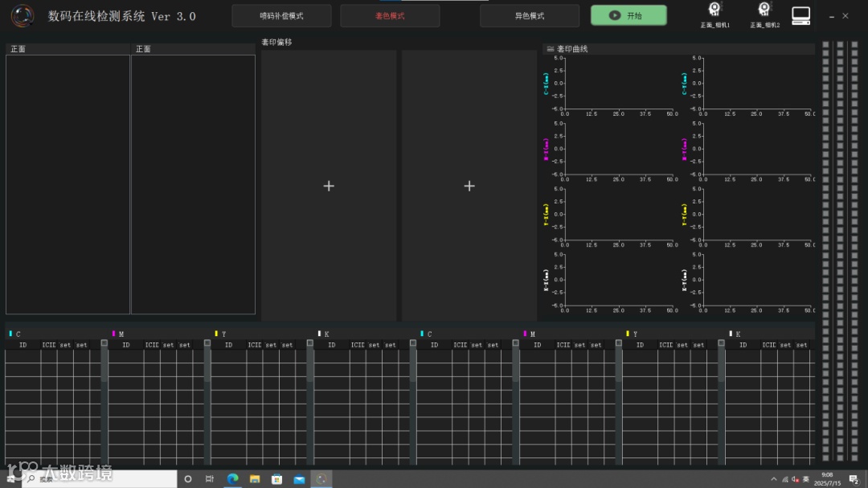Click ID column header in second K table
868x488 pixels.
coord(743,345)
